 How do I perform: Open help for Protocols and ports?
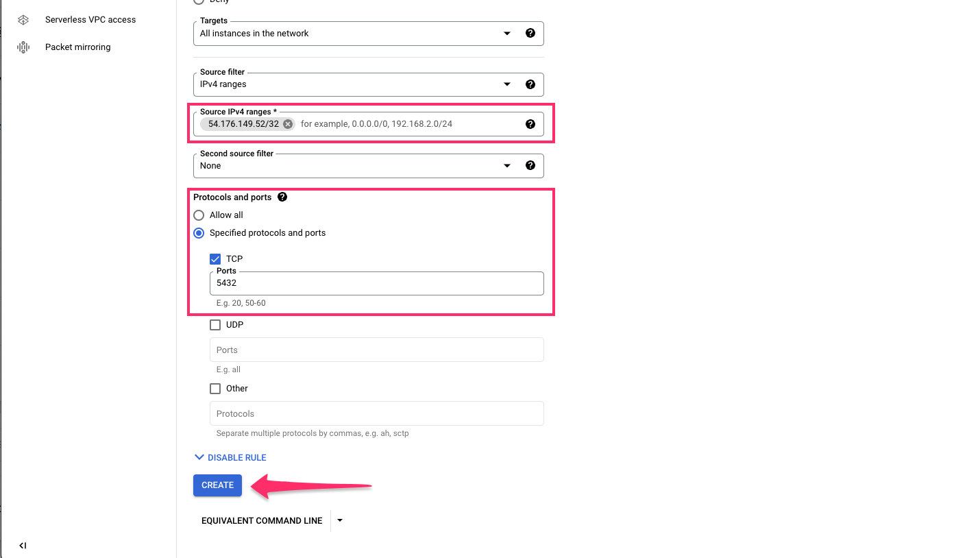[x=282, y=197]
